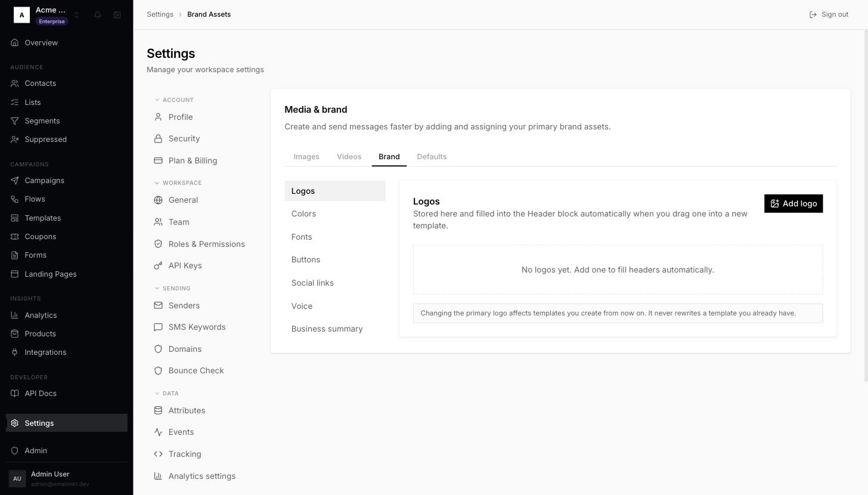Click the Settings gear icon

pos(15,423)
